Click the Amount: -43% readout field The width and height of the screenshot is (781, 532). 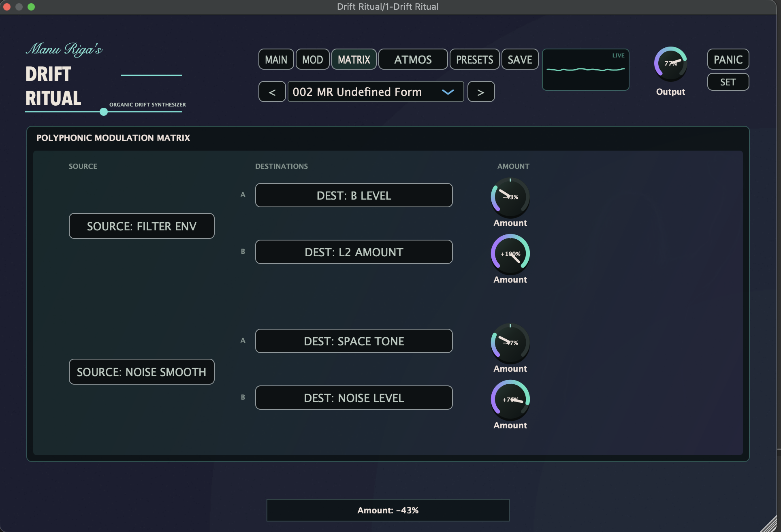[388, 510]
